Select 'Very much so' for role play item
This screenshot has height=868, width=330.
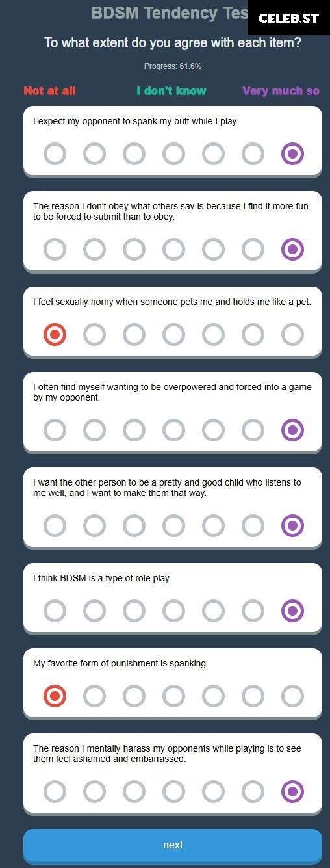pos(292,611)
